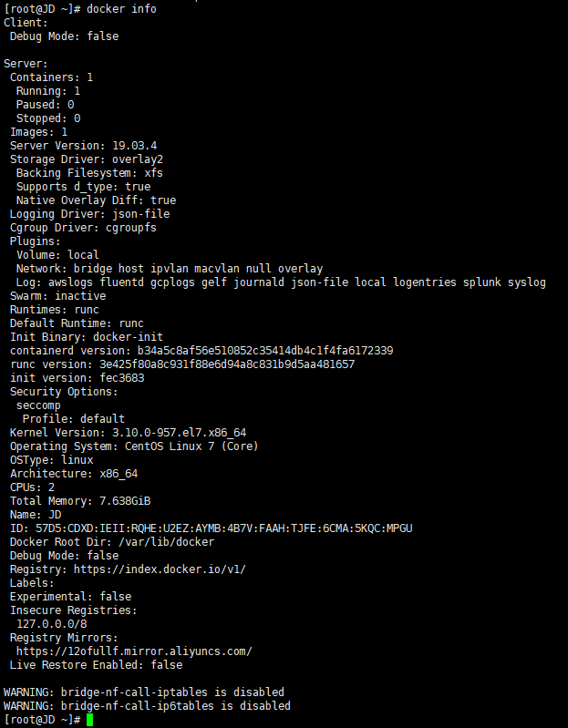Image resolution: width=568 pixels, height=728 pixels.
Task: Click the Log plugins list line
Action: (x=281, y=282)
